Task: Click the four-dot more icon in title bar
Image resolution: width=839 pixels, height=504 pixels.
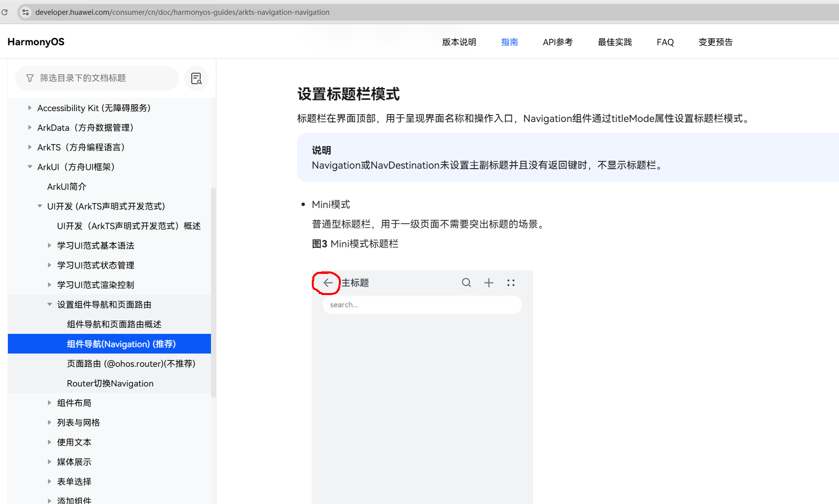Action: click(511, 283)
